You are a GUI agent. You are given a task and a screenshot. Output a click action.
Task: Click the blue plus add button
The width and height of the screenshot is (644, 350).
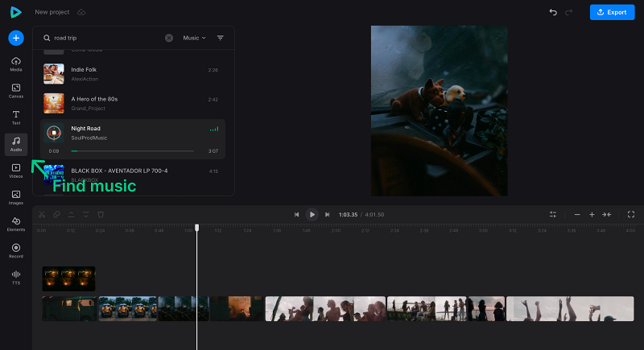[x=16, y=38]
